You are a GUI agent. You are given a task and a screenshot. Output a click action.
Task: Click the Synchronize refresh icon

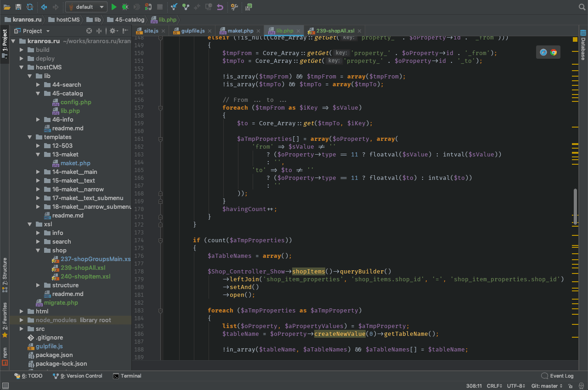pos(30,7)
